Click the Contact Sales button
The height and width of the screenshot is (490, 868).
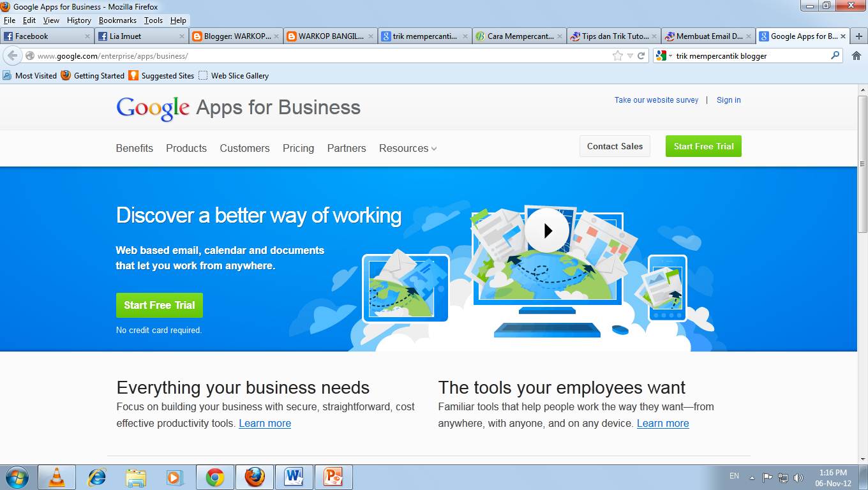click(615, 146)
